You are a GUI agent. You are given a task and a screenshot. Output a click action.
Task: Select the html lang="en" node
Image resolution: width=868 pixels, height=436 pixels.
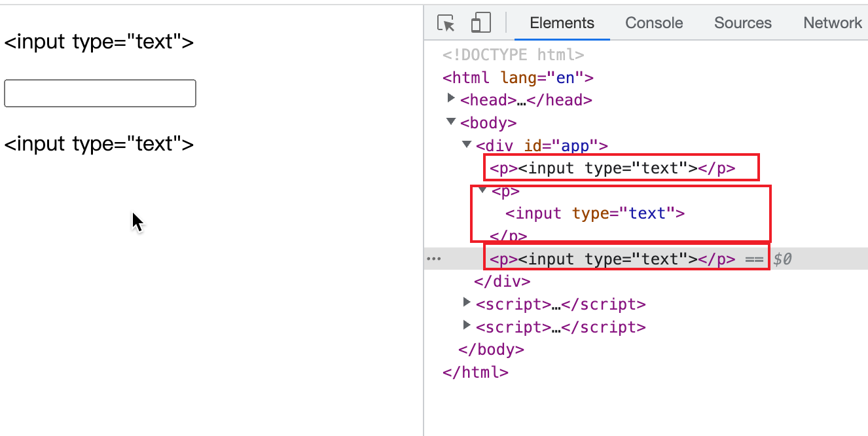click(x=518, y=78)
